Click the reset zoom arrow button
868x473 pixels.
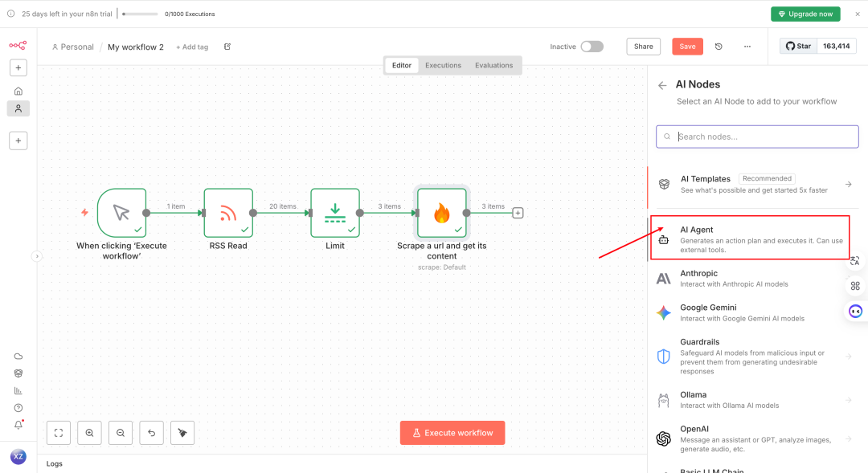coord(152,433)
